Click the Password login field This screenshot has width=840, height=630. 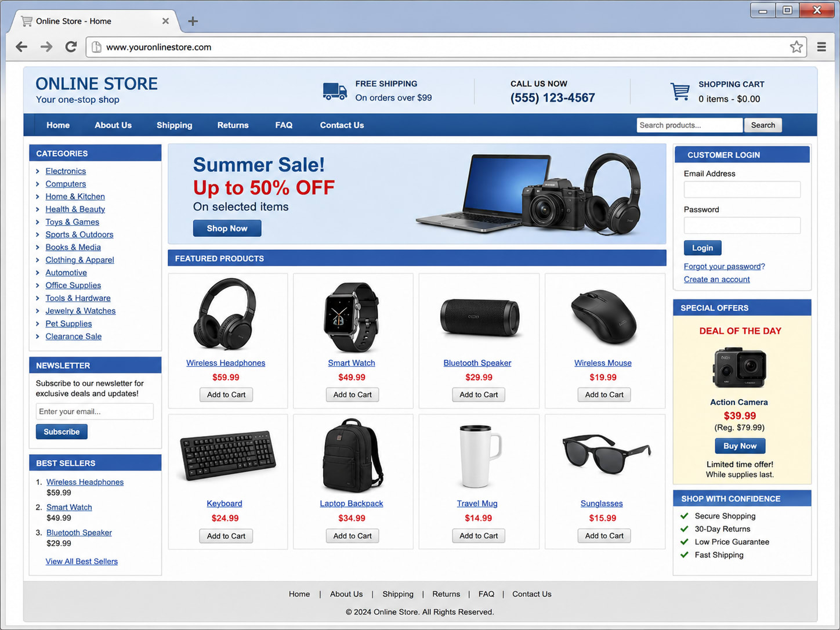tap(742, 225)
